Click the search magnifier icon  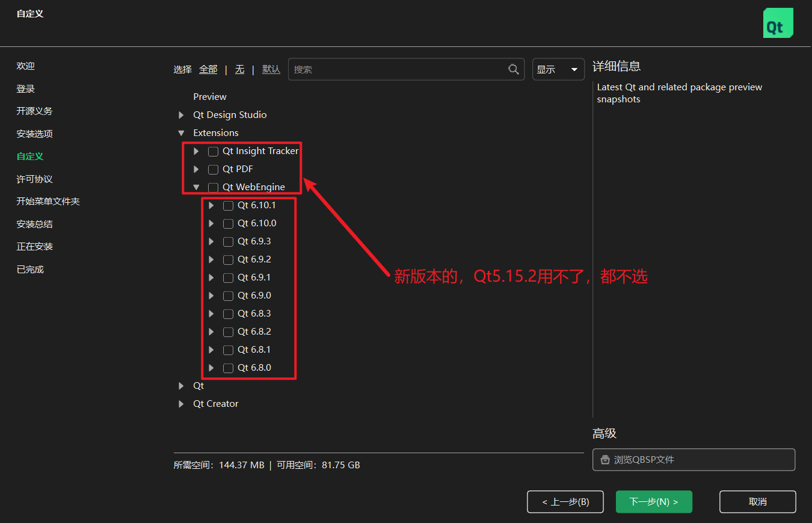tap(514, 69)
